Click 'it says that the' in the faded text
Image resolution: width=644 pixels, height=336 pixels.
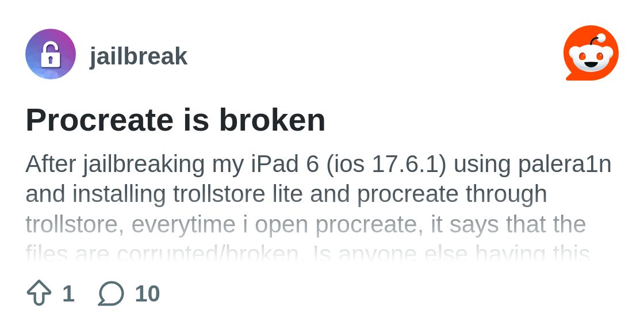click(x=508, y=224)
